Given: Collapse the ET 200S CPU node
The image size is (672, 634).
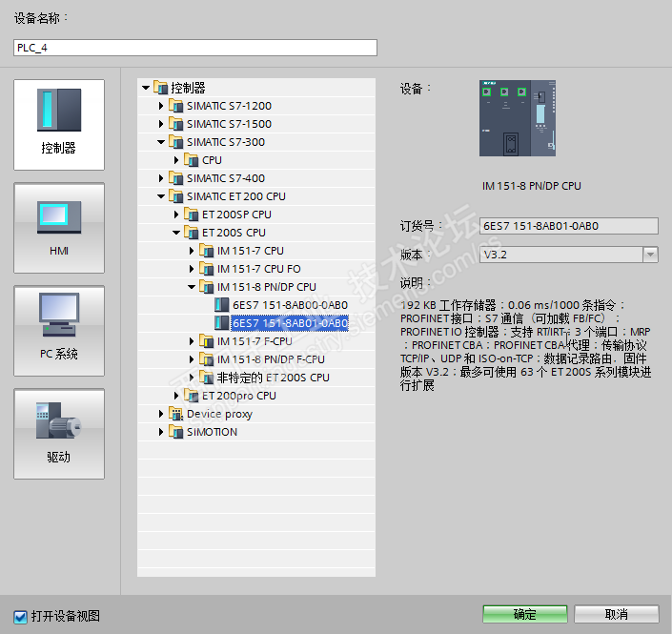Looking at the screenshot, I should [x=176, y=233].
